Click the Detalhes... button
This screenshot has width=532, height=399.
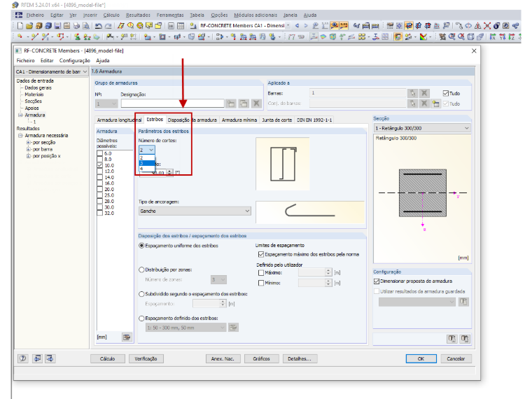click(300, 358)
